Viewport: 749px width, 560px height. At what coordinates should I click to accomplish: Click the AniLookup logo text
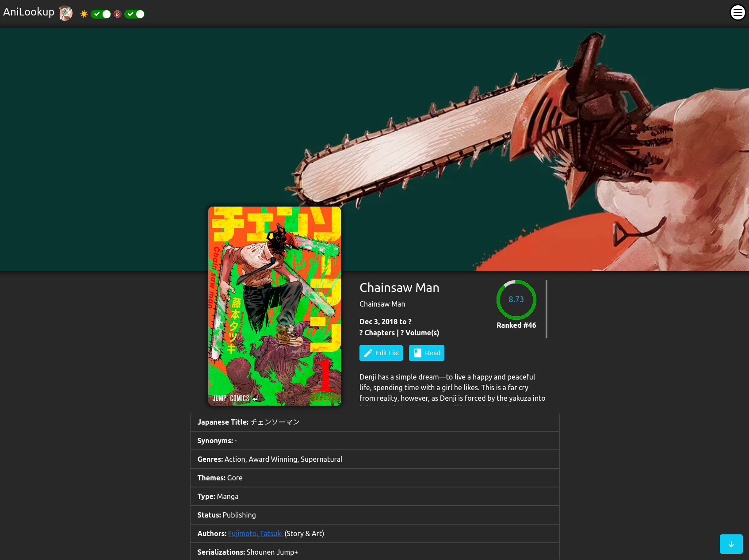coord(29,12)
